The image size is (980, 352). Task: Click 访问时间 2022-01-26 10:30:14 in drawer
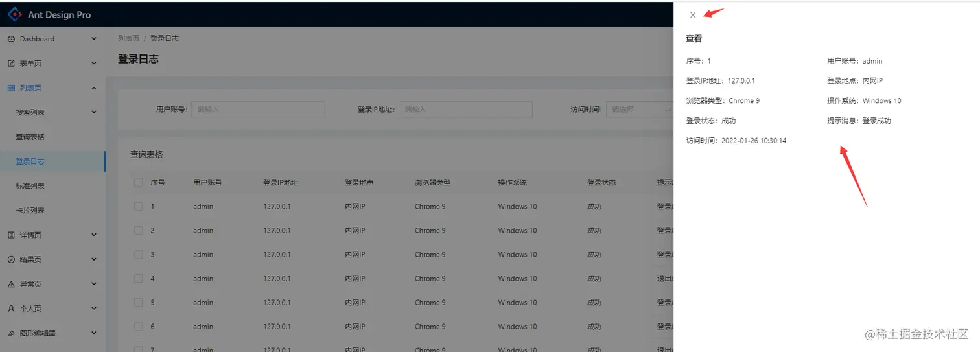[736, 140]
